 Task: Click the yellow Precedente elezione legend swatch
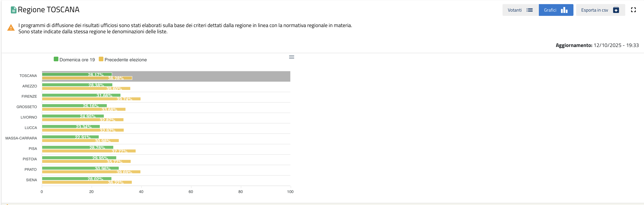click(101, 59)
